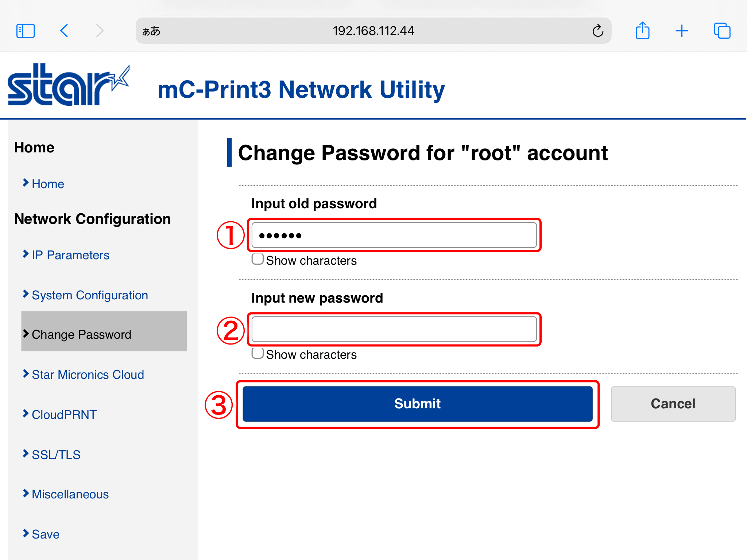Enable Show characters for new password
Screen dimensions: 747x560
coord(258,353)
